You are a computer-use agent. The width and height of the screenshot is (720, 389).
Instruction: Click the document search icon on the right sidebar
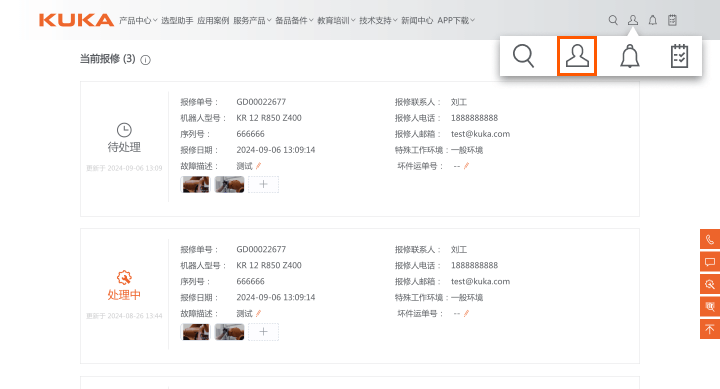710,307
